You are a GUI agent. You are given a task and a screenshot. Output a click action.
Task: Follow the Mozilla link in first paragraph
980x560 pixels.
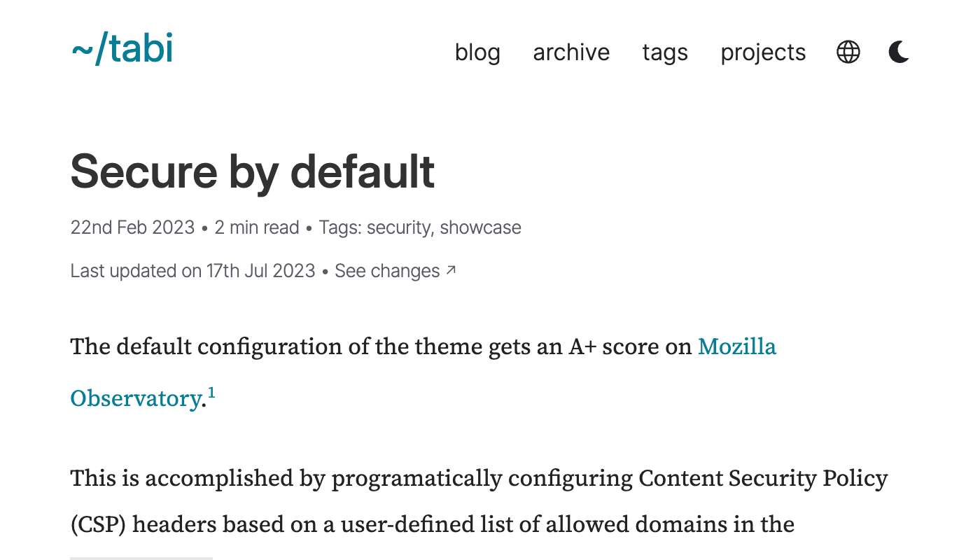pos(736,346)
